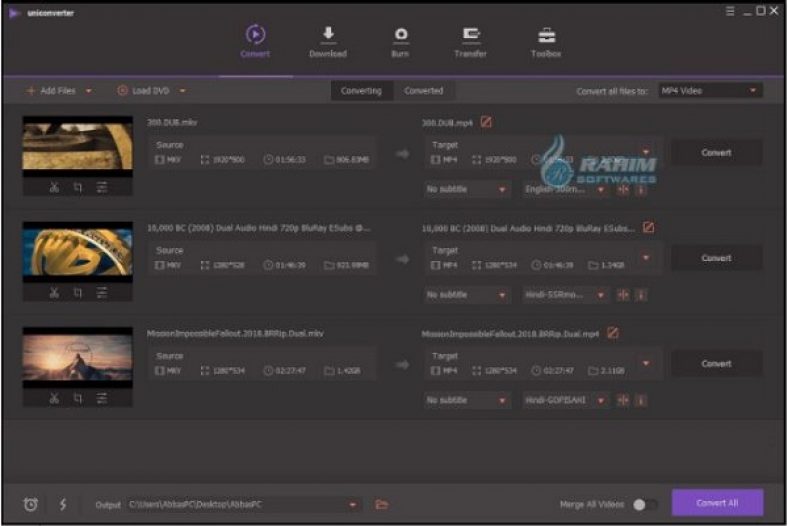Open the Download section
Viewport: 788px width, 526px height.
click(x=328, y=42)
